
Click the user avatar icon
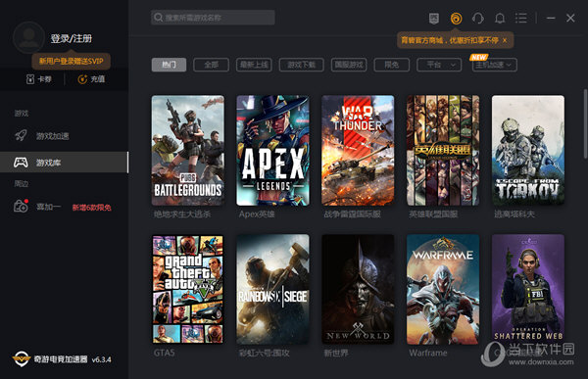click(x=28, y=37)
